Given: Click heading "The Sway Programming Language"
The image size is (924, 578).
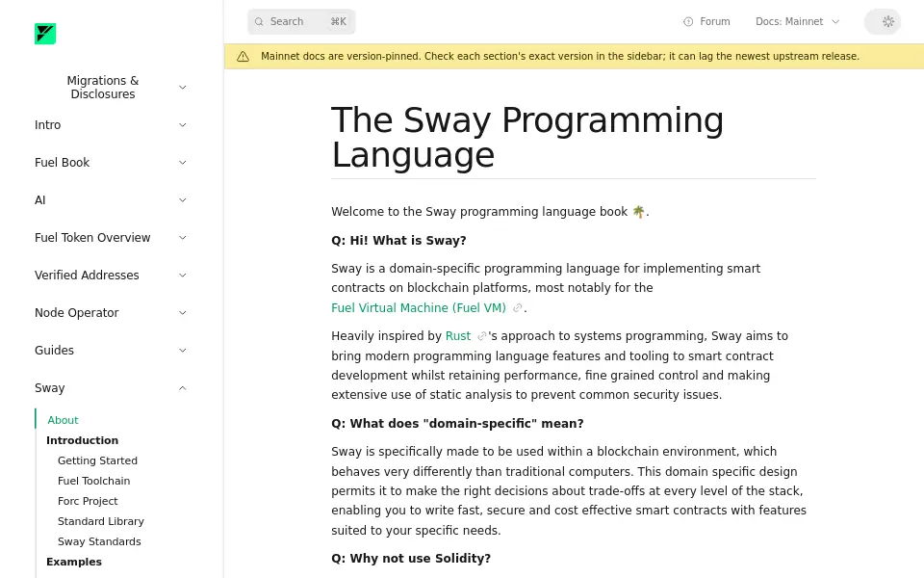Looking at the screenshot, I should (x=527, y=137).
